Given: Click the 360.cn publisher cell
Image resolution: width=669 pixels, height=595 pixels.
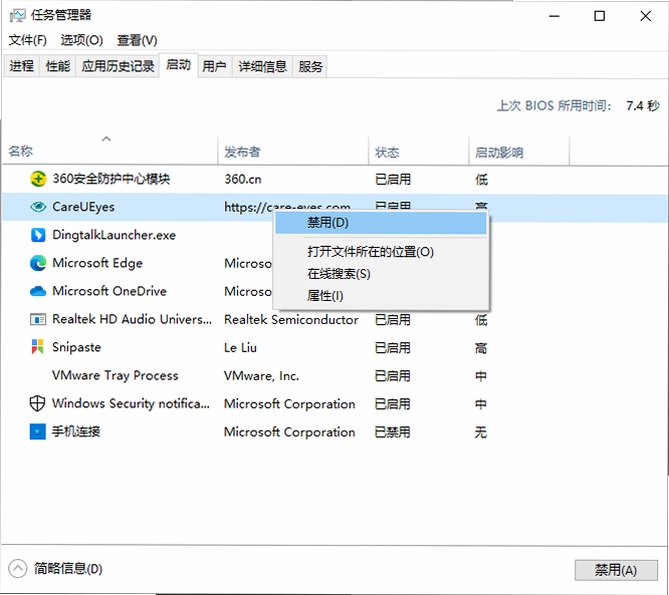Looking at the screenshot, I should 243,179.
